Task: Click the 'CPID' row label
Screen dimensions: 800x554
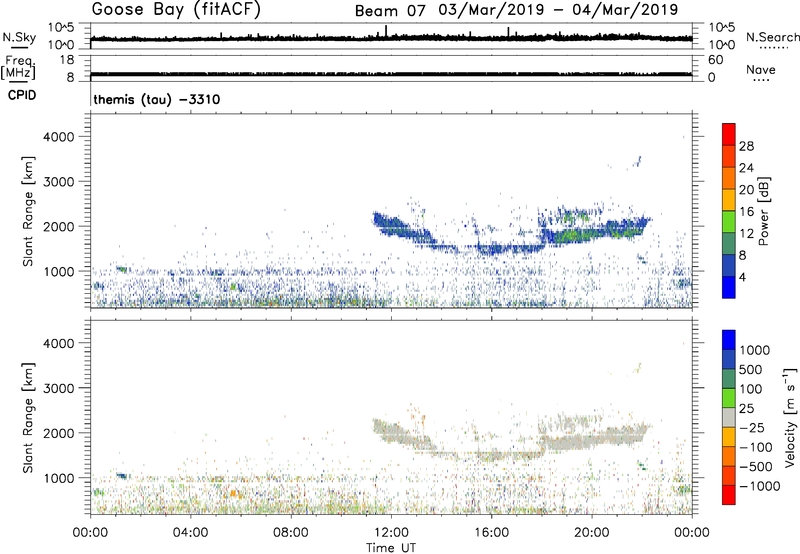Action: 22,95
